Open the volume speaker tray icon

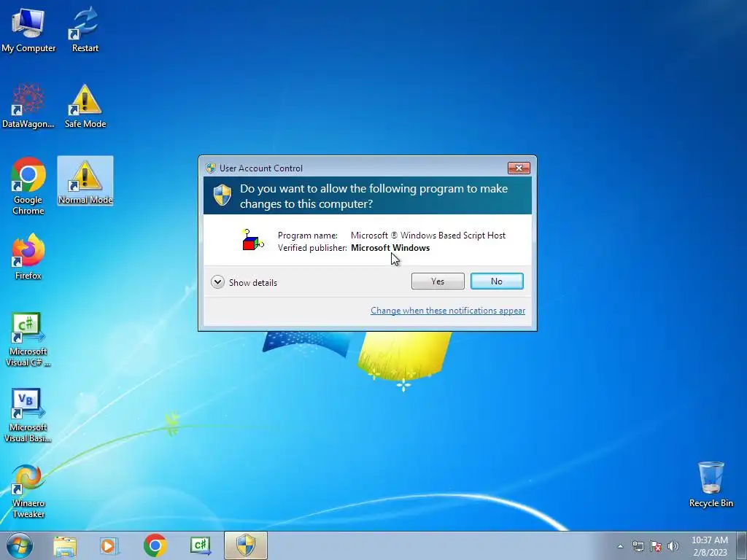(x=673, y=546)
